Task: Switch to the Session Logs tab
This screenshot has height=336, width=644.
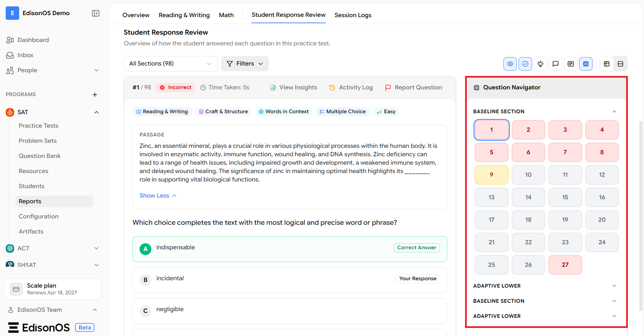Action: point(353,15)
